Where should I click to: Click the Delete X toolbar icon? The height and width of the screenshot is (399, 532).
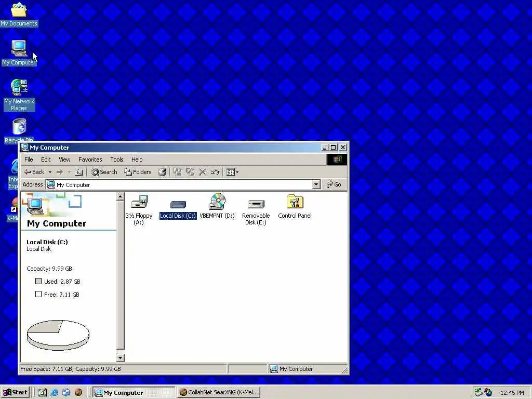[x=202, y=172]
